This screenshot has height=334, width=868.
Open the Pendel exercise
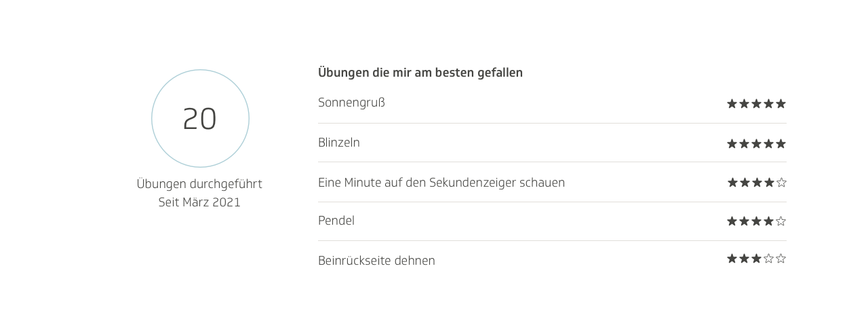coord(336,221)
